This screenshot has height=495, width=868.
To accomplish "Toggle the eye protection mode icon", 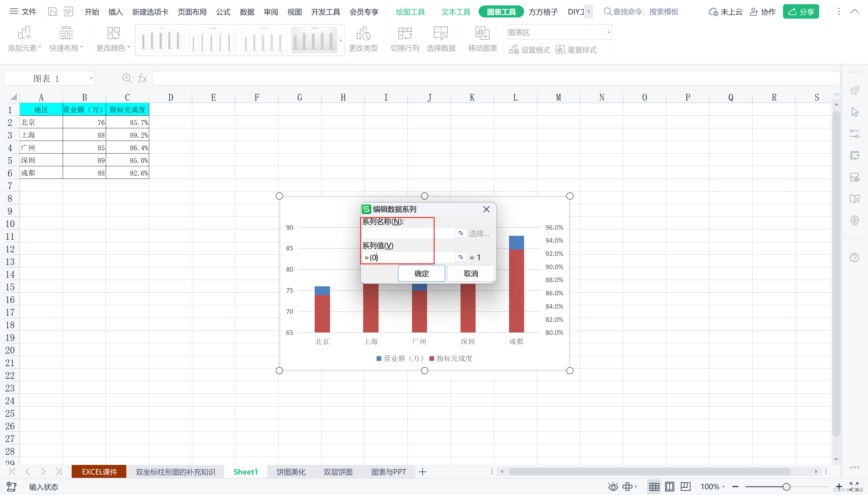I will point(613,487).
